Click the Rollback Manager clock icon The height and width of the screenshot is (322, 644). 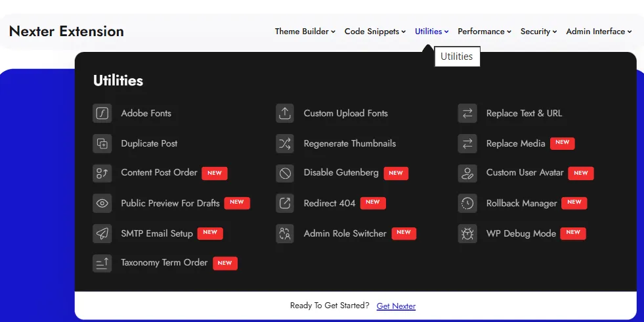tap(467, 203)
